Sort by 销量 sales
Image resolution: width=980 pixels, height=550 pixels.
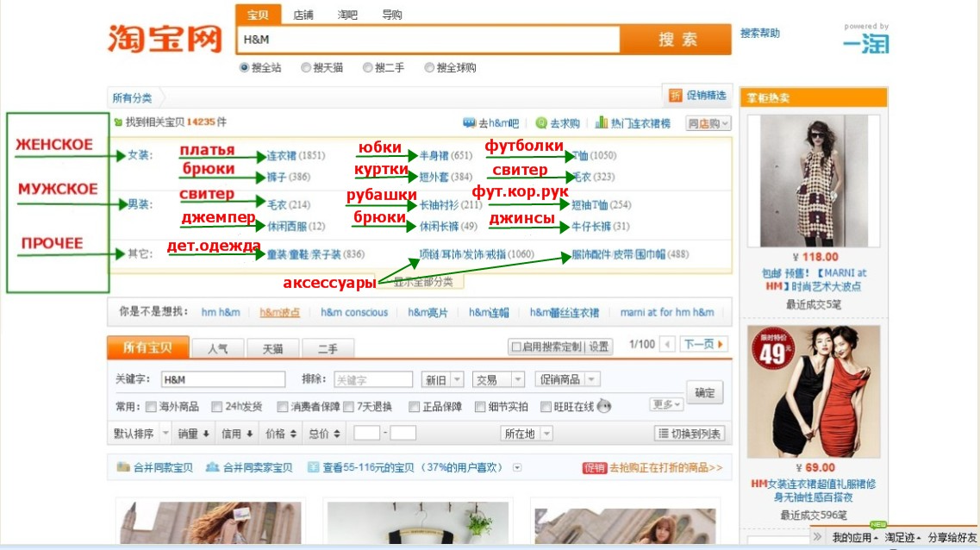(193, 433)
